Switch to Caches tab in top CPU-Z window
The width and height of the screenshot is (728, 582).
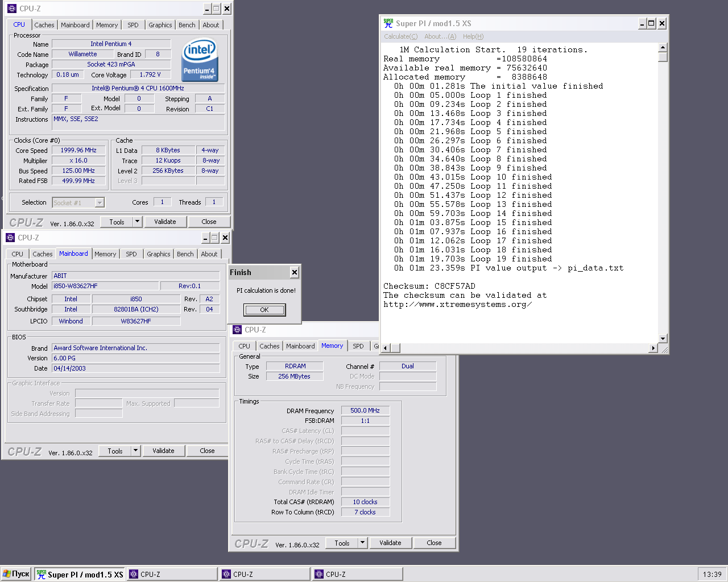click(44, 25)
